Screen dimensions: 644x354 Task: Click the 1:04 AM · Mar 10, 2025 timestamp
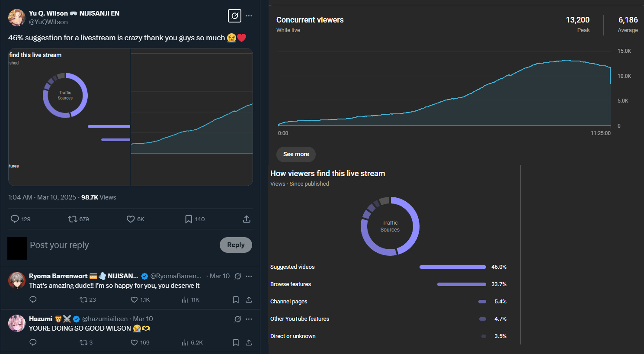42,197
